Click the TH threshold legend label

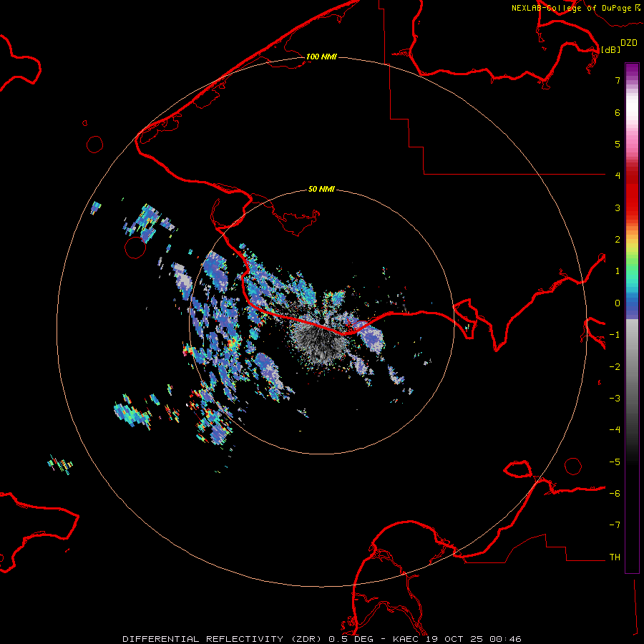tap(615, 557)
